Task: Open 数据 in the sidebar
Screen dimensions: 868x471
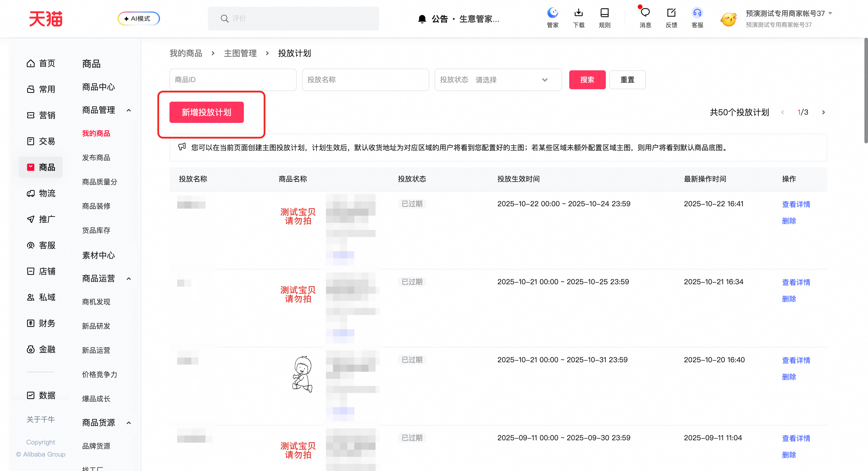Action: pos(41,395)
